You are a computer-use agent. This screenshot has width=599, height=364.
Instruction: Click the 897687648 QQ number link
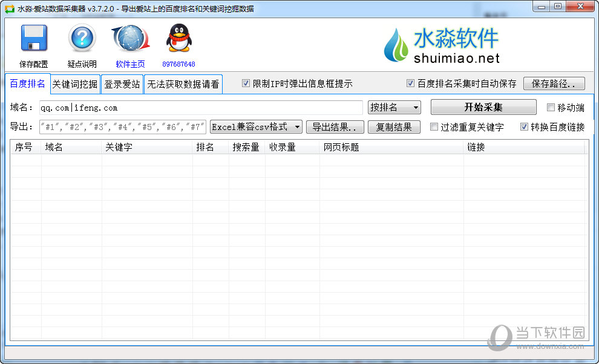(178, 64)
